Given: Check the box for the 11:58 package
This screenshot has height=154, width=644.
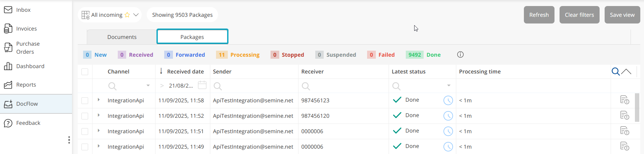Looking at the screenshot, I should [85, 101].
